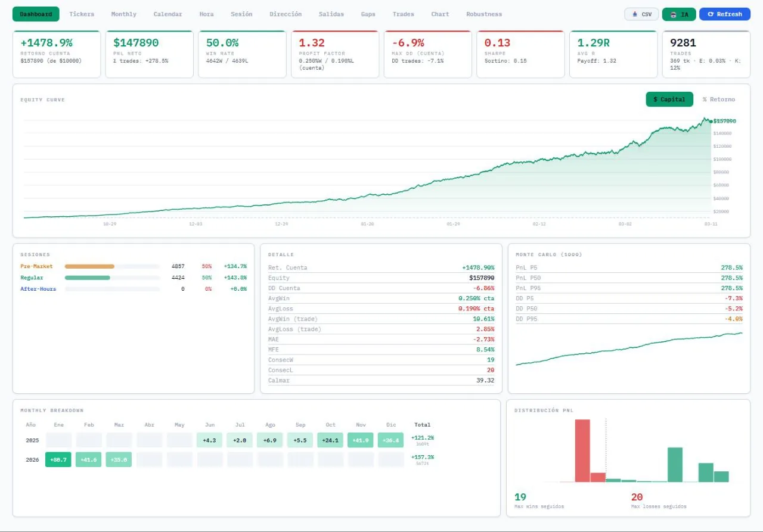Click the Pre-Market session label

36,266
